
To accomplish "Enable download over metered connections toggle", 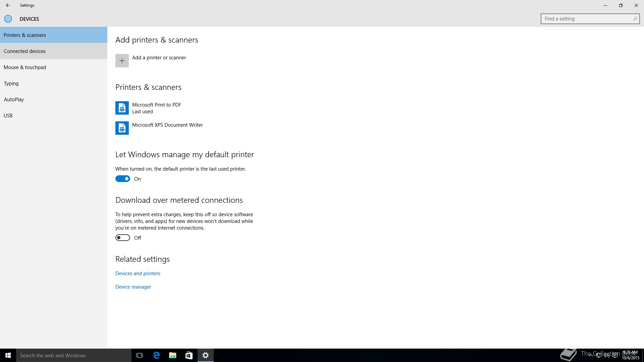I will click(123, 238).
